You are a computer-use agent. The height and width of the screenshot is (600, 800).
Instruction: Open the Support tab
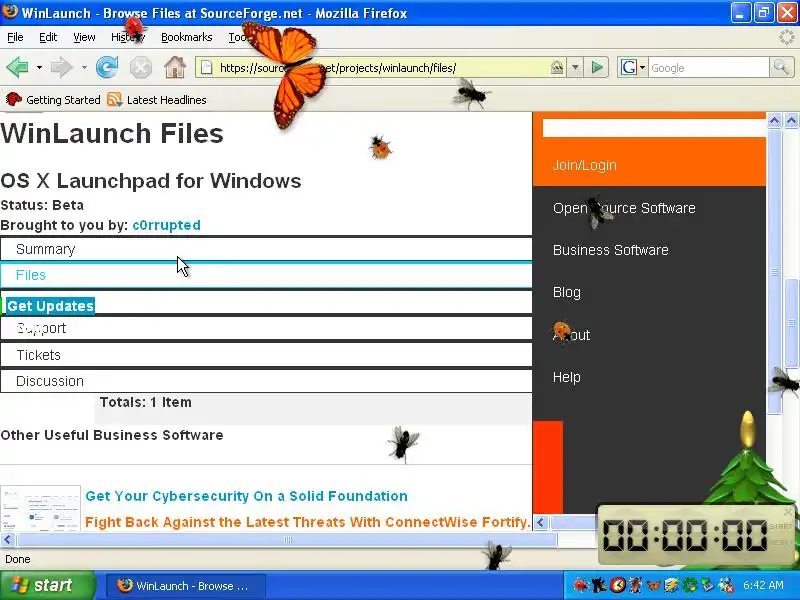pos(266,328)
